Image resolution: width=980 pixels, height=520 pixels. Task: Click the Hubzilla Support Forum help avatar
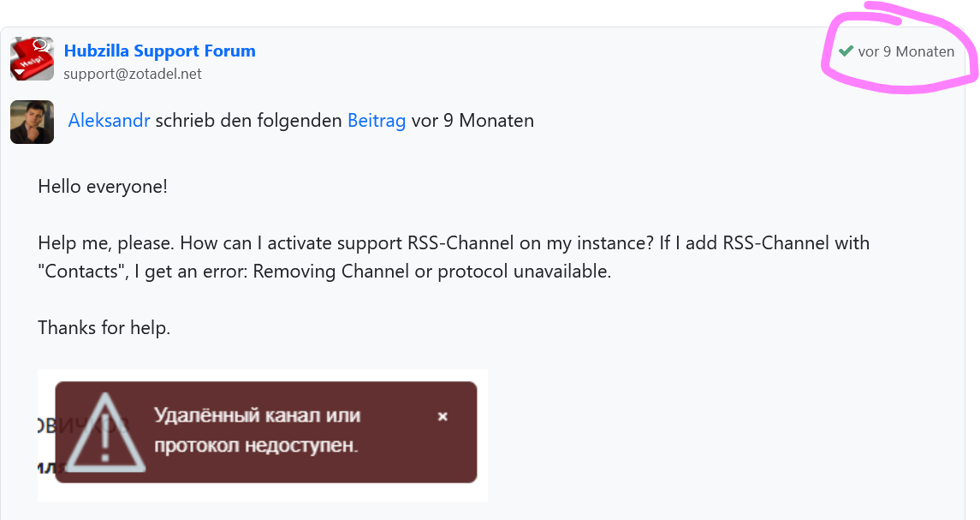pyautogui.click(x=32, y=59)
